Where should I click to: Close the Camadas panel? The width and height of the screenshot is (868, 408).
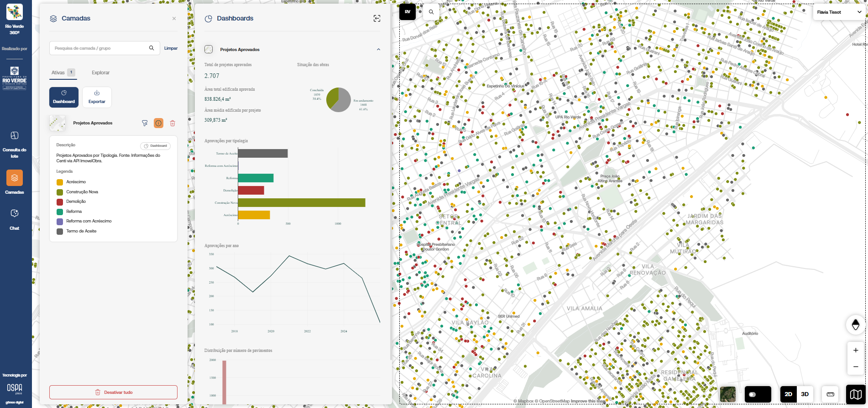pyautogui.click(x=174, y=19)
